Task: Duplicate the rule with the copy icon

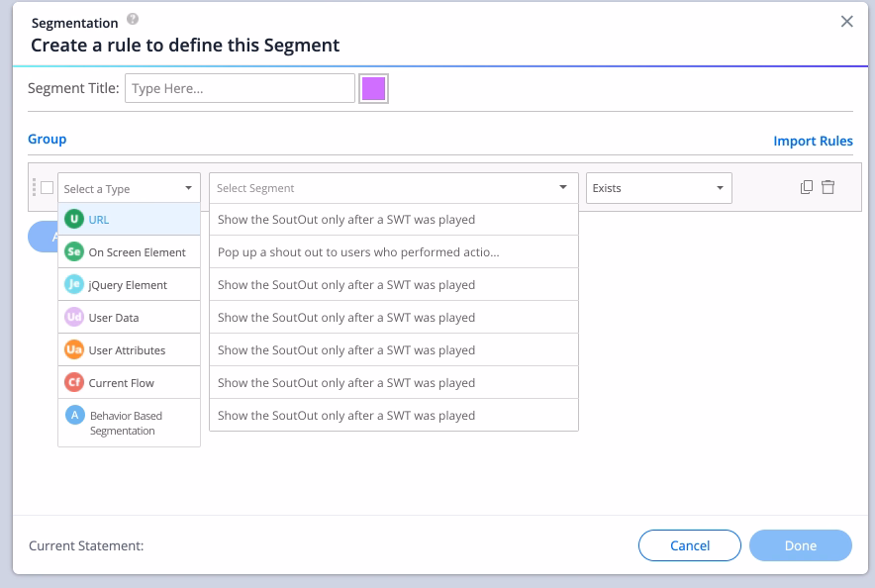Action: click(x=807, y=187)
